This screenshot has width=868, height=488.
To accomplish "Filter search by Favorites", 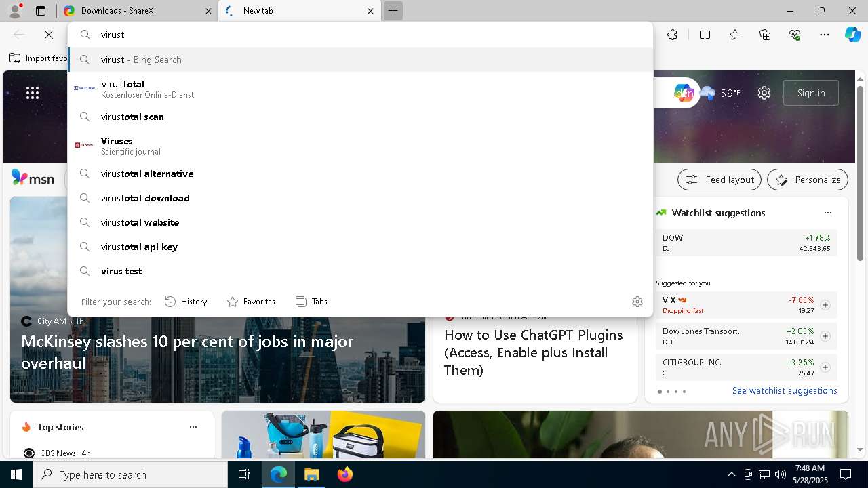I will (x=251, y=302).
